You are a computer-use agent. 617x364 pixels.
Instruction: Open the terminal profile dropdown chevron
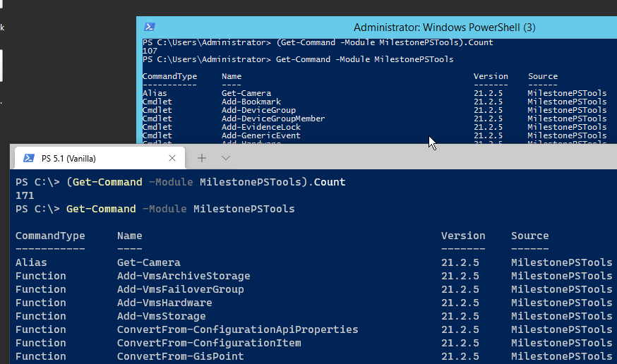(x=226, y=158)
